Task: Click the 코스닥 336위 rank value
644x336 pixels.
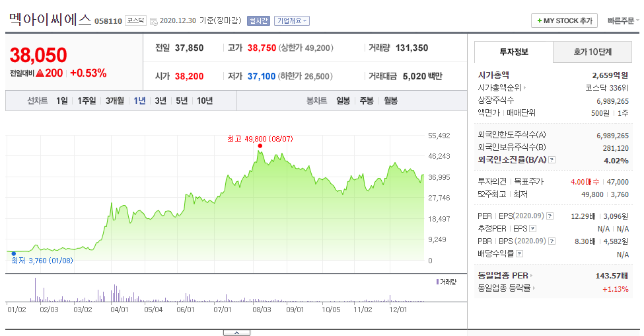Action: click(607, 88)
